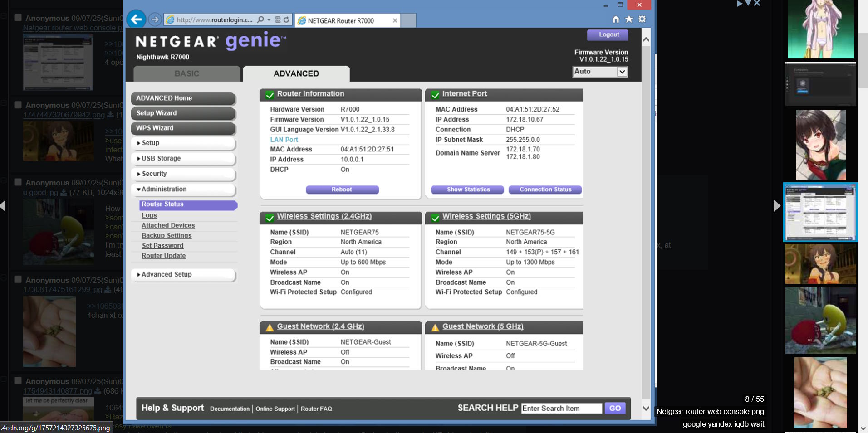Viewport: 868px width, 433px height.
Task: Close the NETGEAR Router R7000 tab
Action: point(395,20)
